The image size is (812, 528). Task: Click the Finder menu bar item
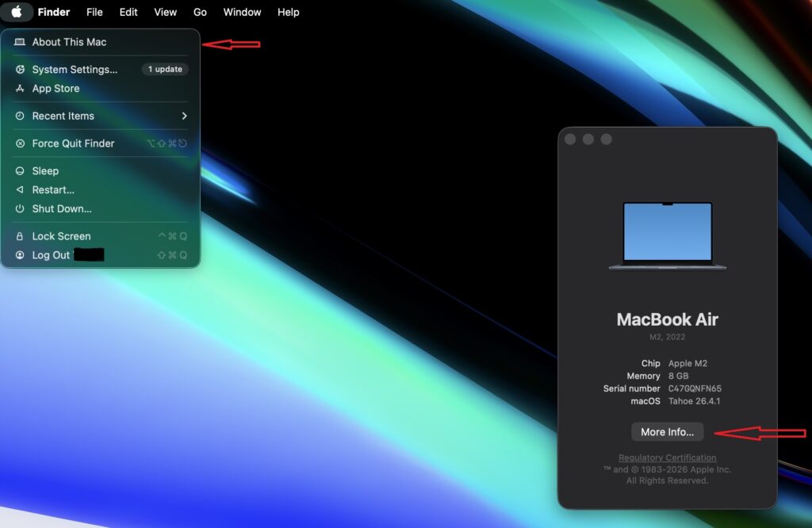(x=53, y=12)
